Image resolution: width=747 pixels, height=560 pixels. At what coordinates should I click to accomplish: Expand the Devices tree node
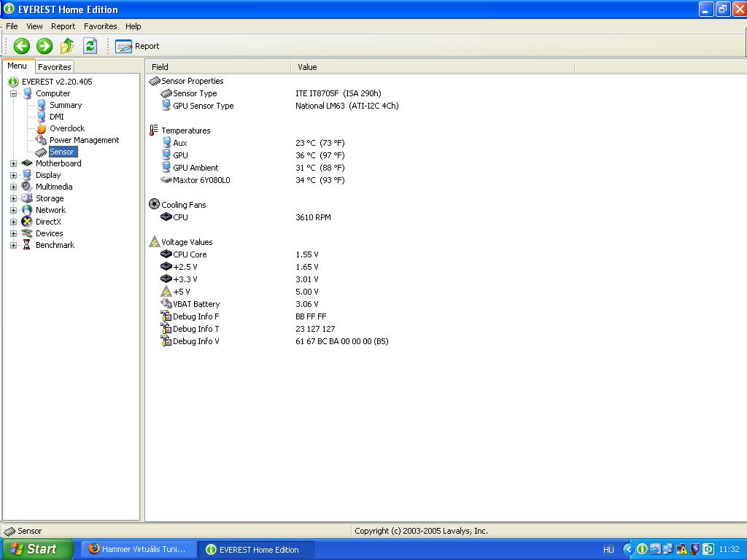(x=13, y=233)
